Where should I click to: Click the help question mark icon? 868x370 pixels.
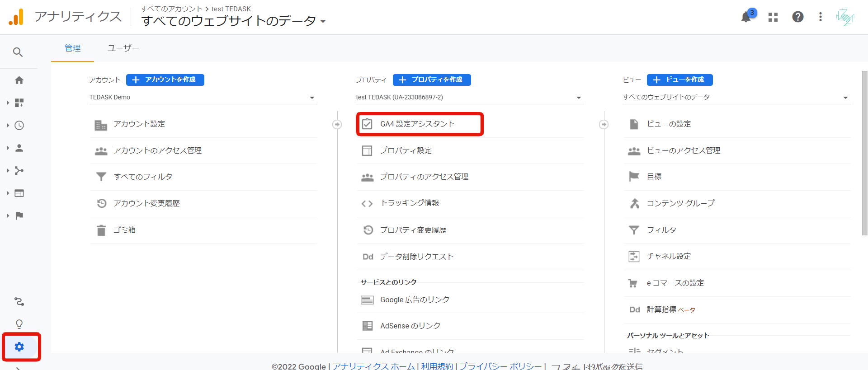pyautogui.click(x=797, y=17)
